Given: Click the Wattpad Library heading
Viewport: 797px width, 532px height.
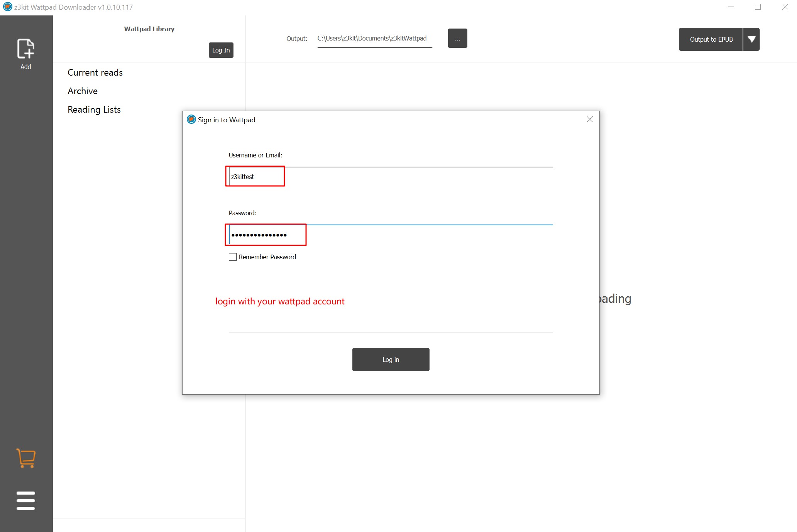Looking at the screenshot, I should (x=149, y=29).
